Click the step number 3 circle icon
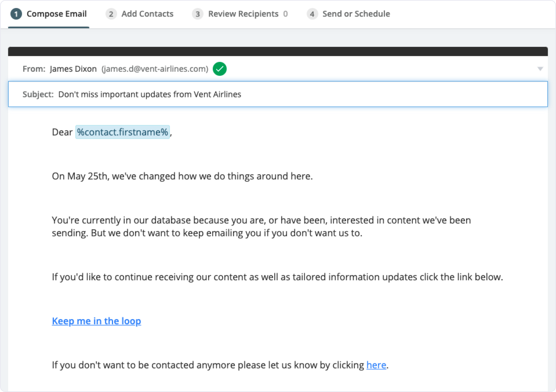556x392 pixels. click(198, 14)
